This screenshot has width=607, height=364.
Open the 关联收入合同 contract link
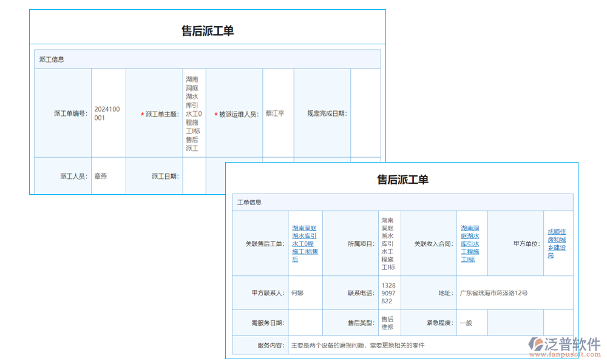point(470,243)
